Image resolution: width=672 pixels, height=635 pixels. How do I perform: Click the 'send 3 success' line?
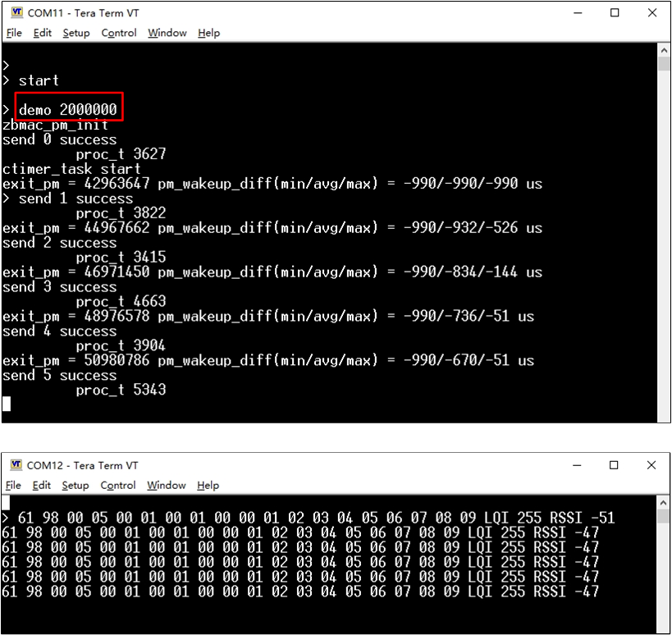59,286
